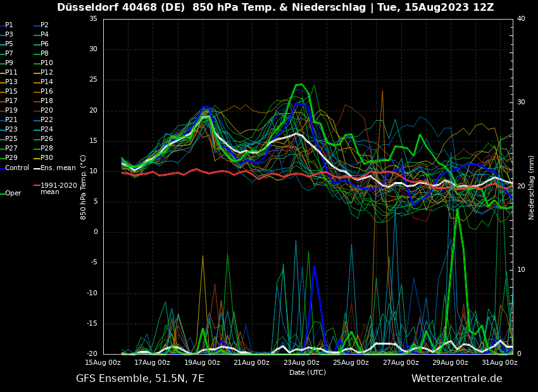
Task: Click the P1 legend entry
Action: (9, 25)
